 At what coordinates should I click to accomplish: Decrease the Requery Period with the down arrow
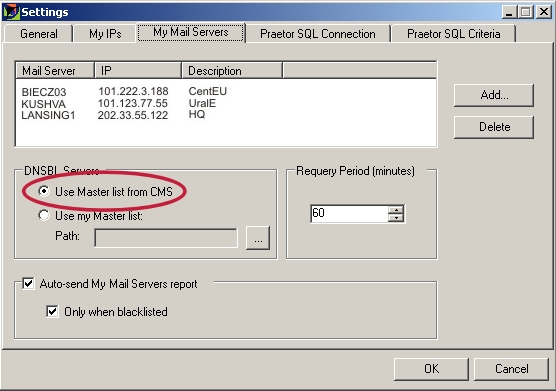pyautogui.click(x=396, y=218)
